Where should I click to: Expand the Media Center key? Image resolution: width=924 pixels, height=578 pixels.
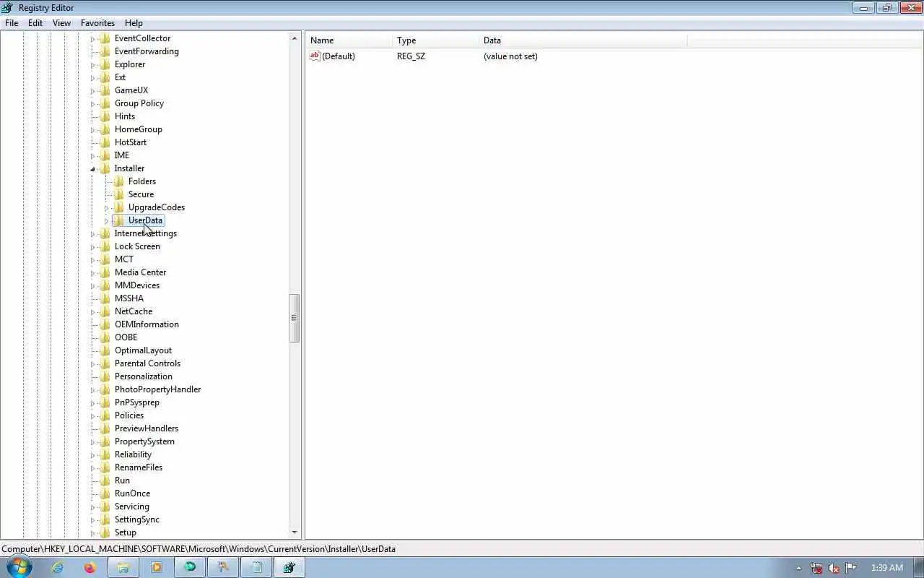click(92, 273)
